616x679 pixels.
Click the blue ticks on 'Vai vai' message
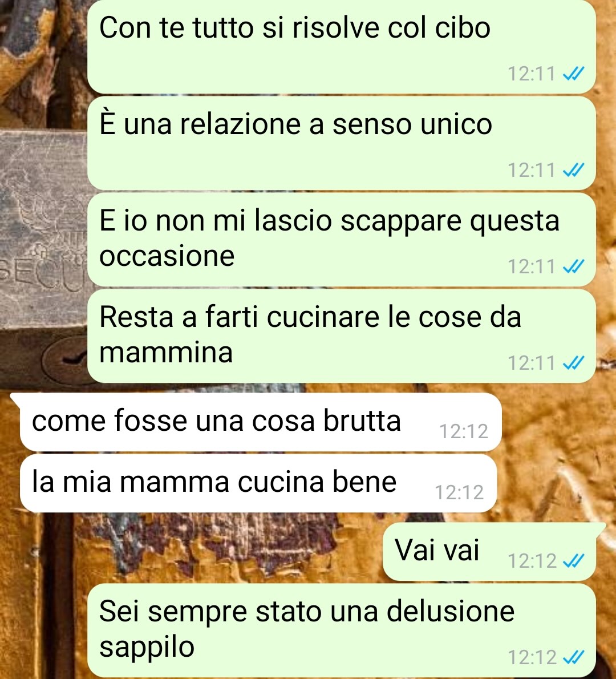(574, 561)
